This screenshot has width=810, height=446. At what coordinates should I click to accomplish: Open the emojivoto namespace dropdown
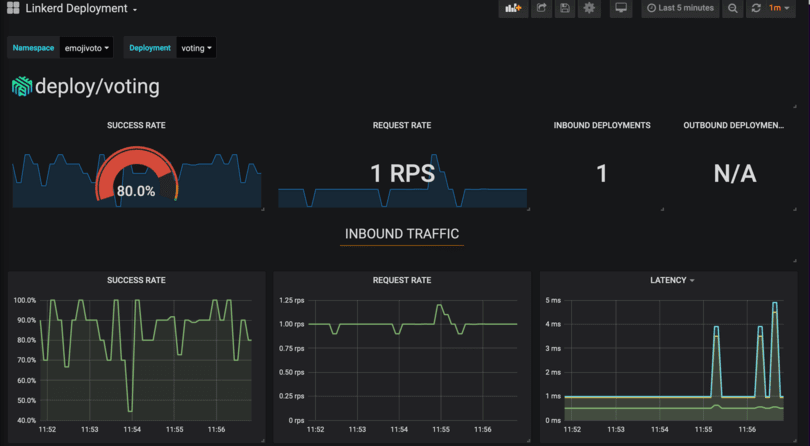(86, 48)
